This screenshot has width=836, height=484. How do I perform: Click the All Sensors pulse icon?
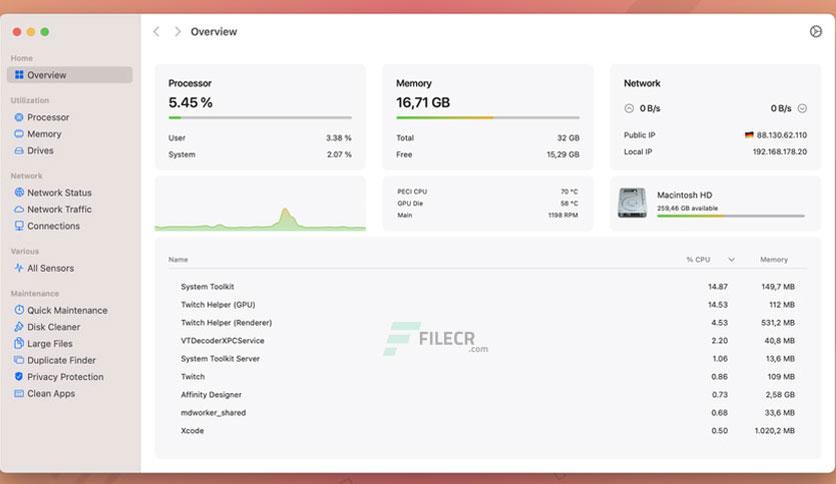click(19, 268)
